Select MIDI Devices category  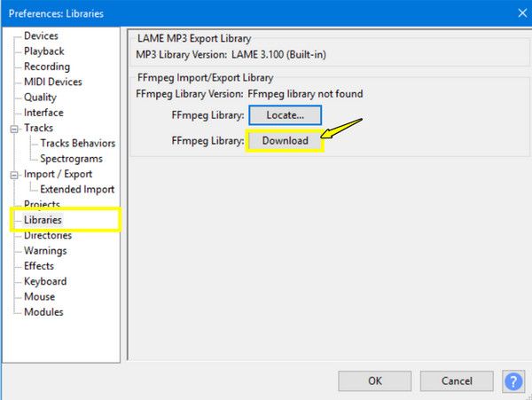pyautogui.click(x=51, y=82)
